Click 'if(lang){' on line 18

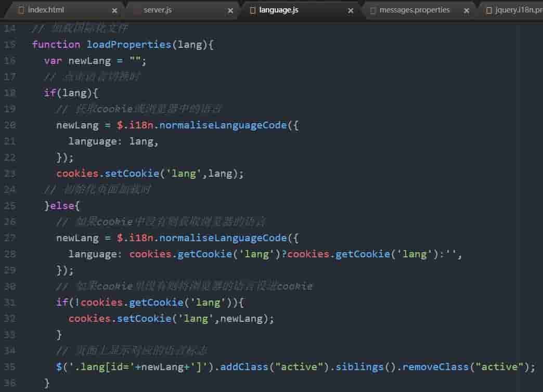click(x=71, y=93)
